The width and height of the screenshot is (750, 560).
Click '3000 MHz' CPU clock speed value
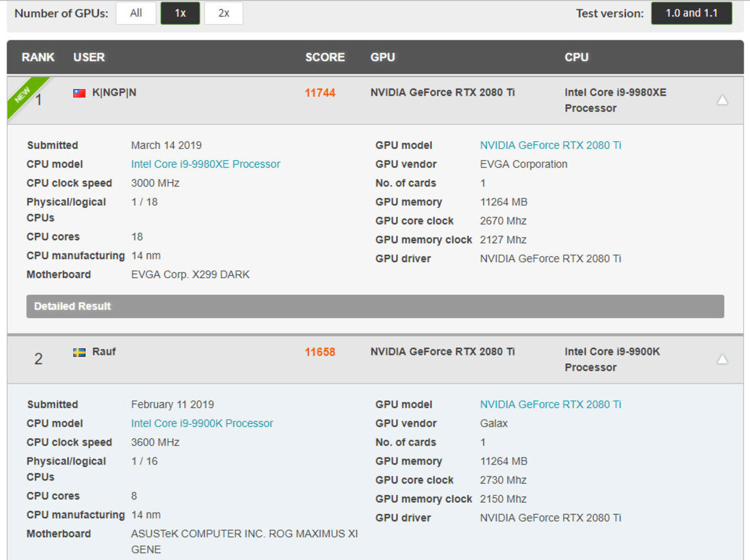[x=155, y=183]
